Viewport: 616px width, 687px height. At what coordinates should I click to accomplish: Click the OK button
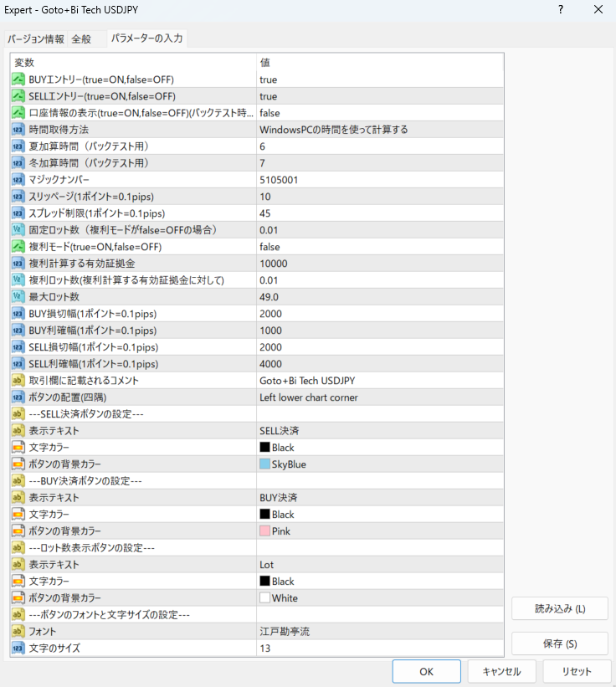[x=426, y=671]
